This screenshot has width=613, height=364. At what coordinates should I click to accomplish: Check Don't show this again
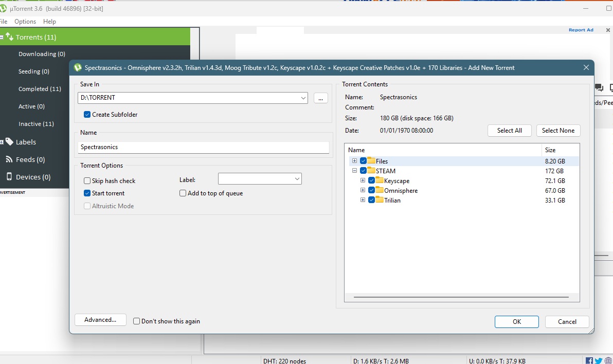(x=136, y=321)
